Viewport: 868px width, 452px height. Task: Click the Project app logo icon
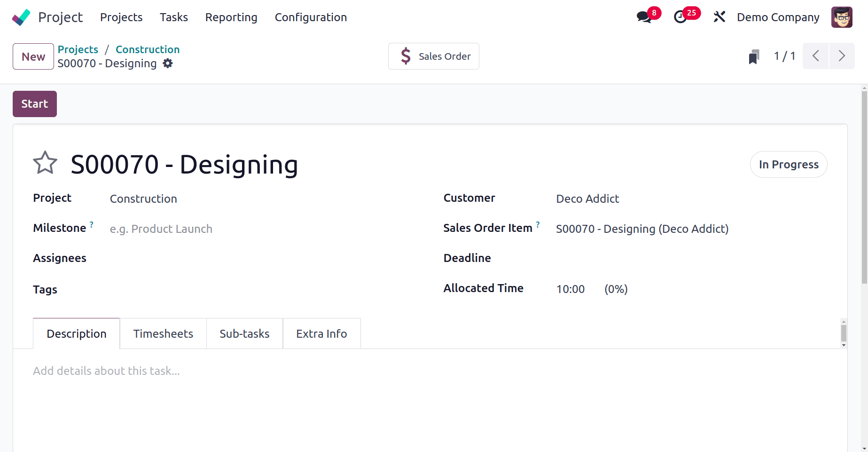21,17
